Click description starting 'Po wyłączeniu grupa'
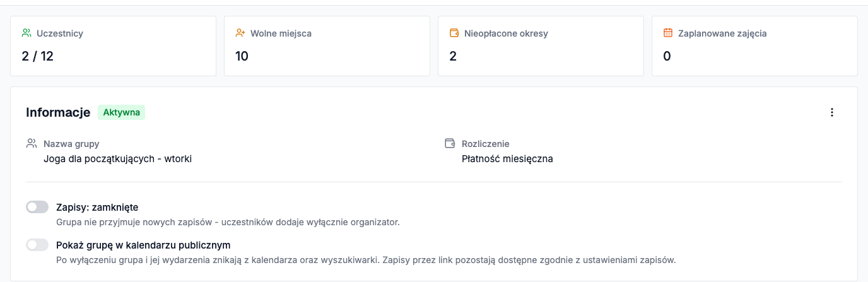 [x=366, y=260]
